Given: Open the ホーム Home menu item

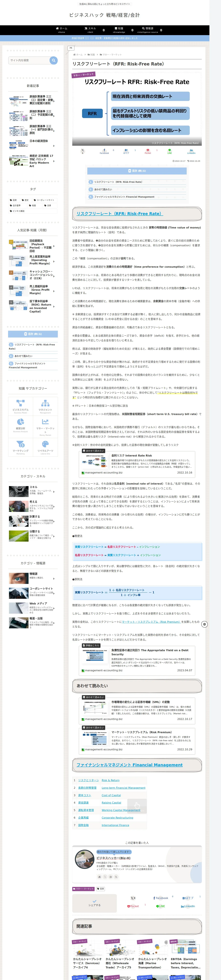Looking at the screenshot, I should coord(61,30).
